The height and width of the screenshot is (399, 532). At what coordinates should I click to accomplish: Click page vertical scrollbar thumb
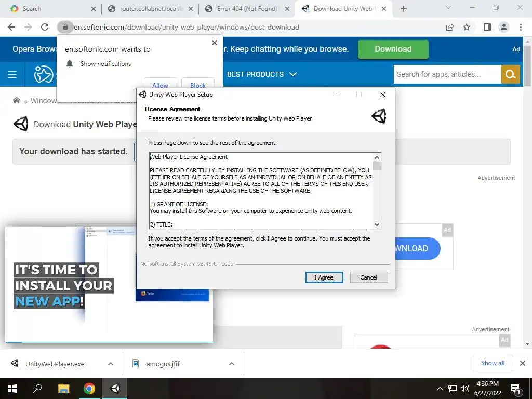(x=527, y=65)
